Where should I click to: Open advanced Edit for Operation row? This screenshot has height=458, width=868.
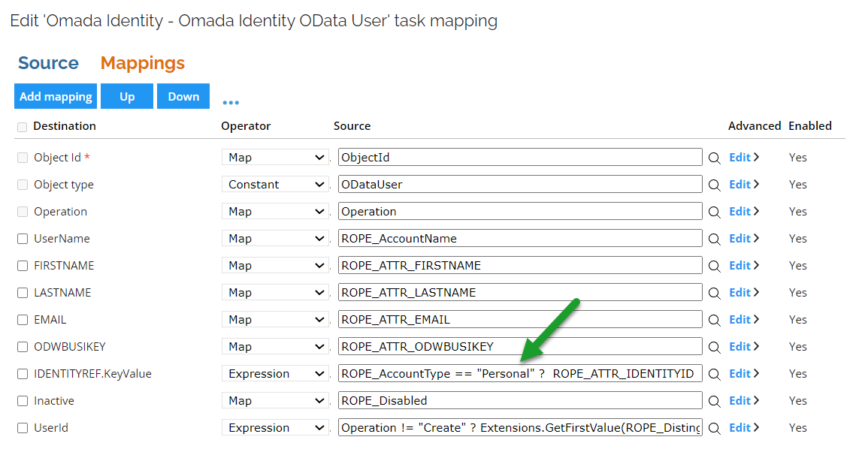point(743,211)
